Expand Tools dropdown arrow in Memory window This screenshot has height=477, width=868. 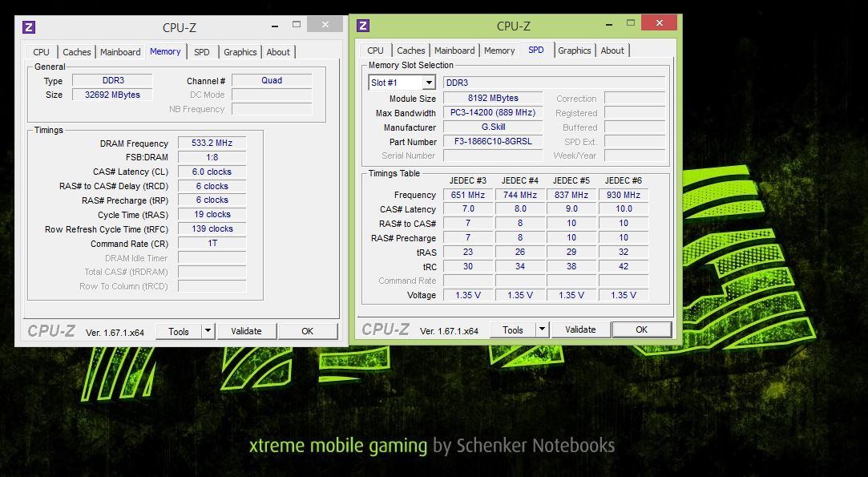coord(208,331)
